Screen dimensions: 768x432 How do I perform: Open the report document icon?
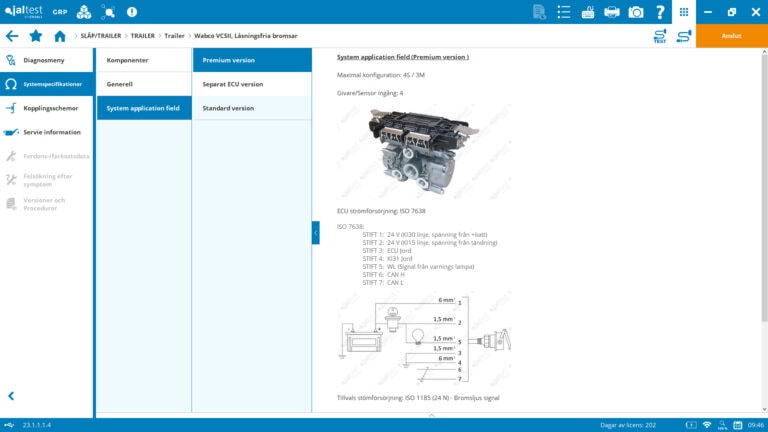pyautogui.click(x=539, y=12)
